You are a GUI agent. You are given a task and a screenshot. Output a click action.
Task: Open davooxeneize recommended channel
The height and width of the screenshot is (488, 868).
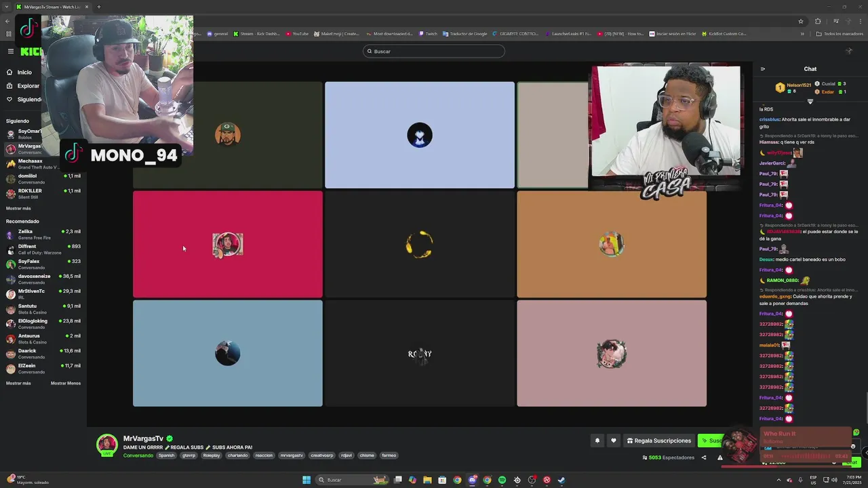[x=43, y=279]
